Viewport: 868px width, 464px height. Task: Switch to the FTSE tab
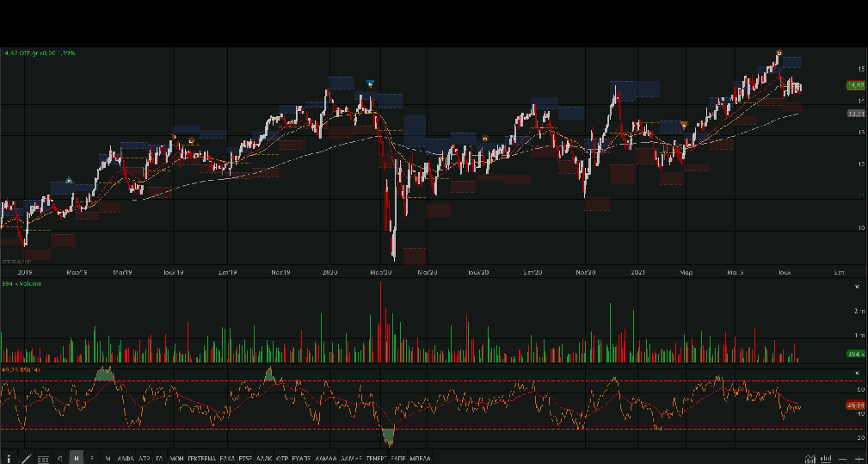(x=245, y=458)
